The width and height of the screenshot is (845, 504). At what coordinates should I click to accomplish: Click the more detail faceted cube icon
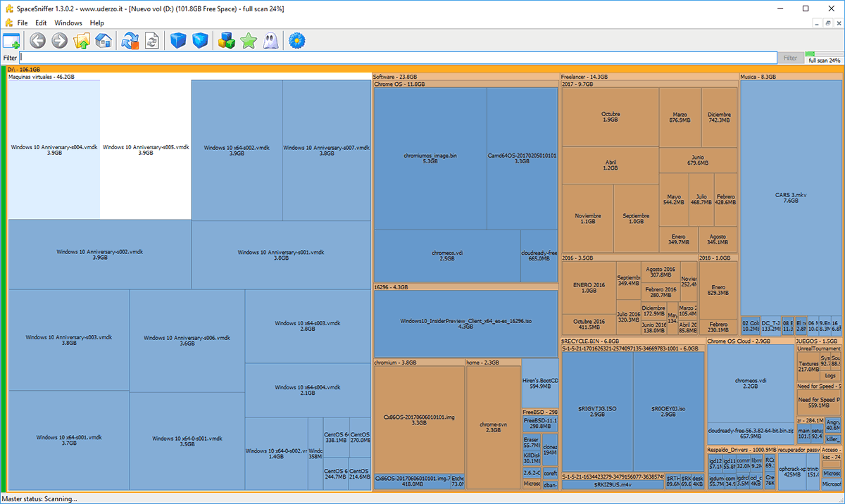click(201, 41)
